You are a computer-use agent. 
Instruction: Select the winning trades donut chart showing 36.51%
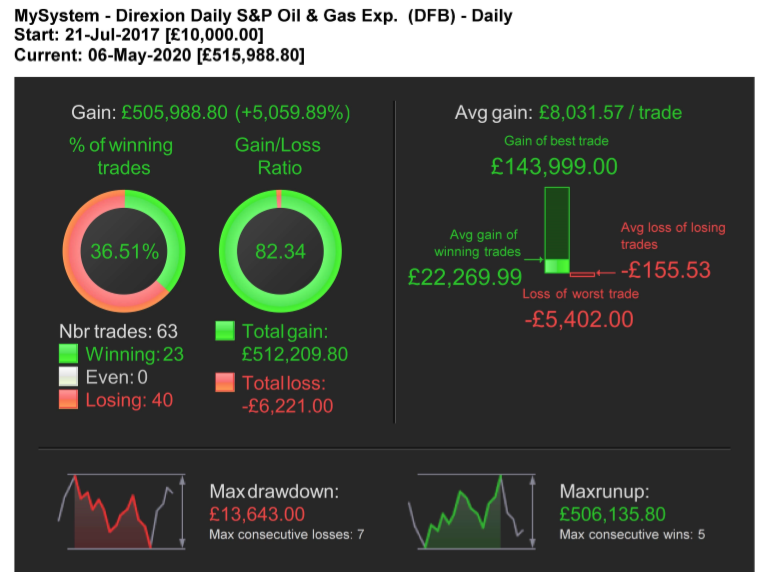click(x=124, y=251)
